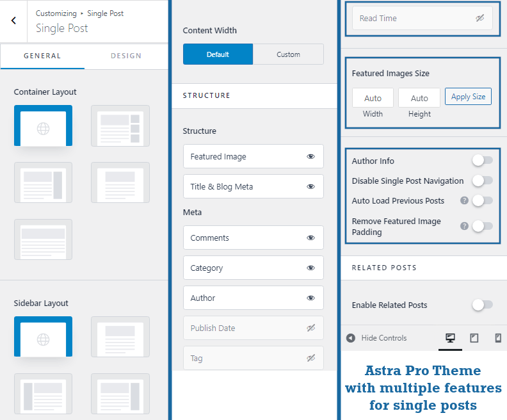
Task: Hide the Category meta item
Action: pyautogui.click(x=310, y=268)
